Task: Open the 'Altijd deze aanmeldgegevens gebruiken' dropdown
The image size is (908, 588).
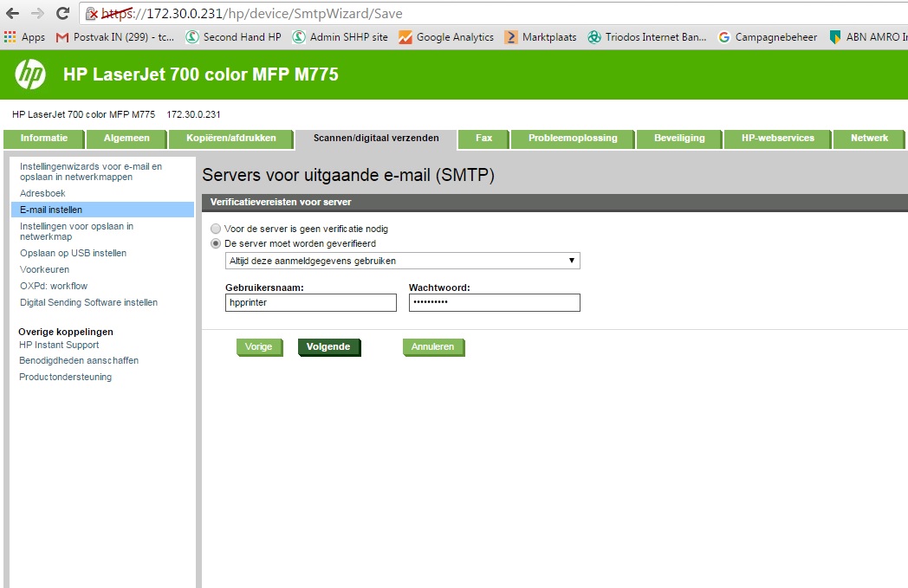Action: coord(403,261)
